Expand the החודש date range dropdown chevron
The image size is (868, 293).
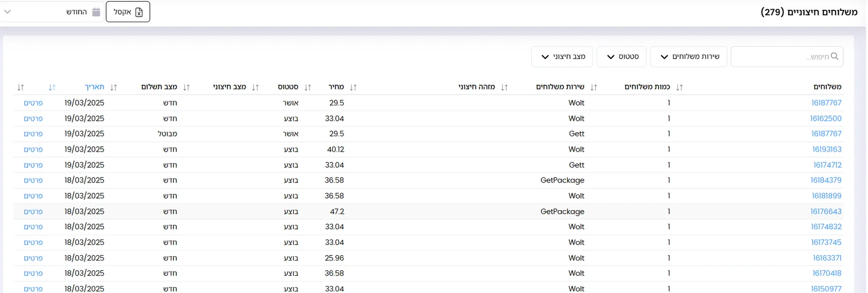pos(8,12)
